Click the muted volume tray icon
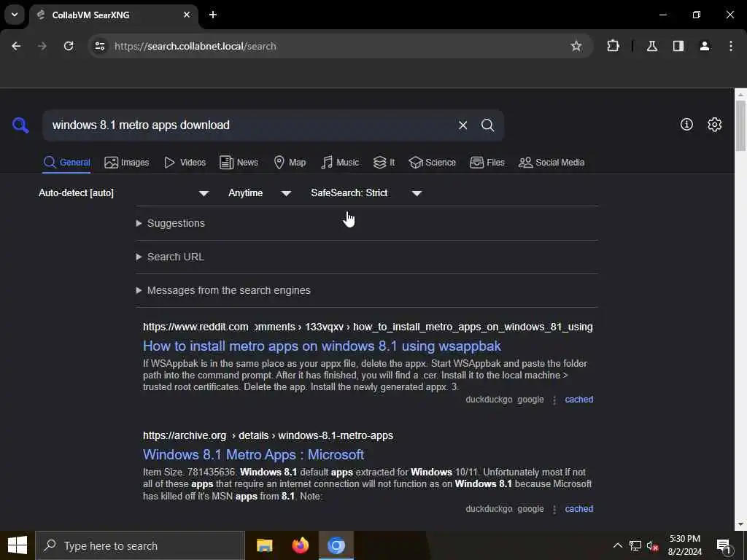The width and height of the screenshot is (747, 560). pos(653,545)
